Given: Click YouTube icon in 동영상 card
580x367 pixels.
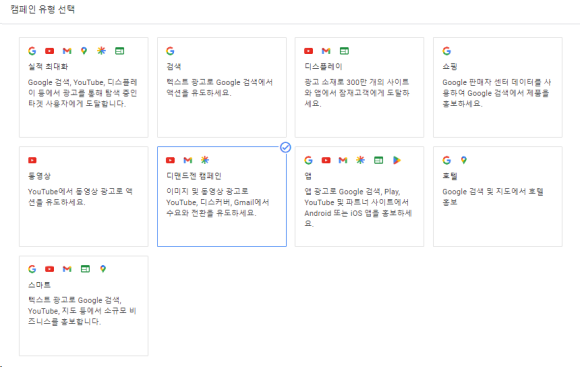Looking at the screenshot, I should coord(33,160).
